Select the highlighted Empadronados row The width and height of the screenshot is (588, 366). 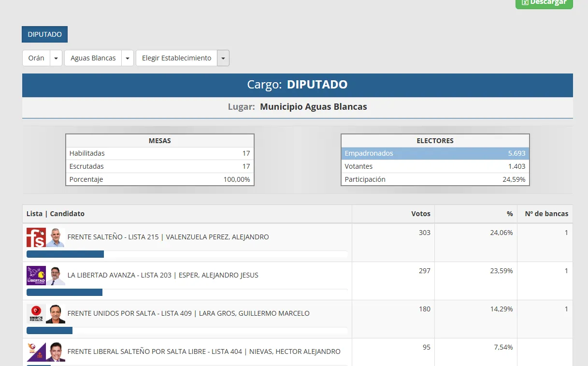click(x=435, y=153)
